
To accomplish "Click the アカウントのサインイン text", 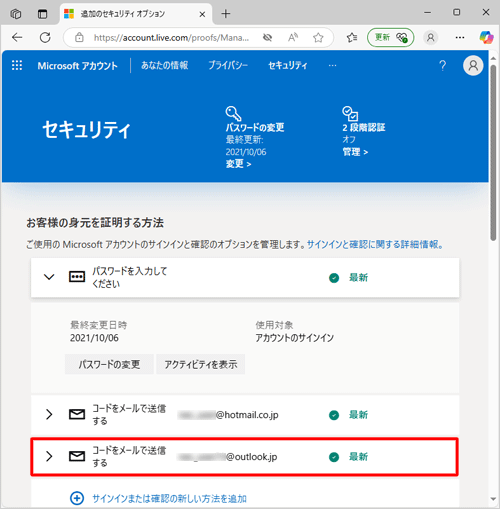I will [295, 338].
